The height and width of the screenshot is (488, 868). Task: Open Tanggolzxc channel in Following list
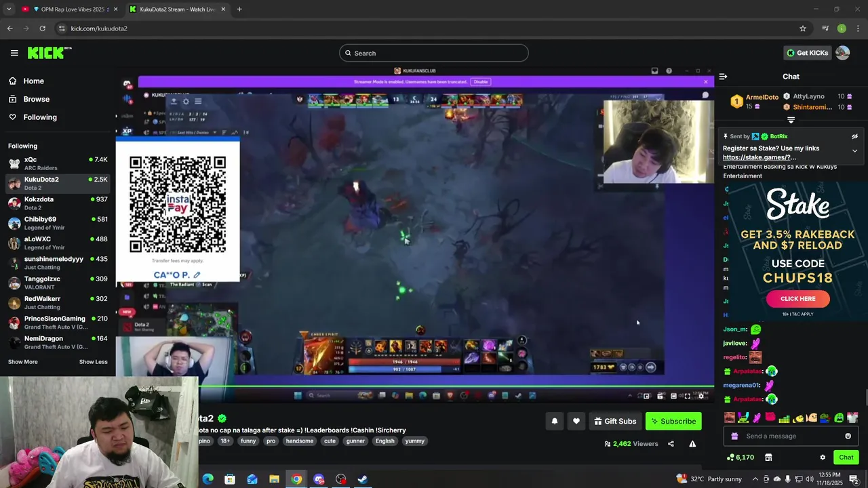[58, 283]
